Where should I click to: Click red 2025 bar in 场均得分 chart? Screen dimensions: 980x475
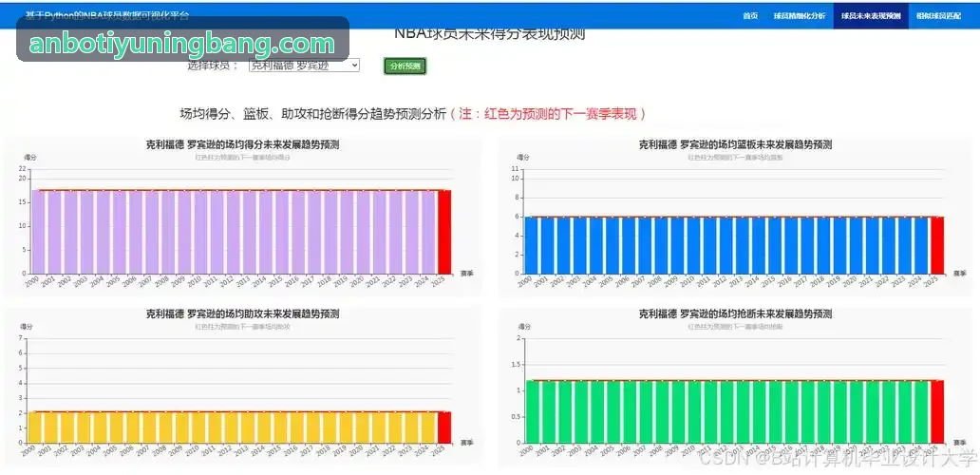click(x=444, y=232)
